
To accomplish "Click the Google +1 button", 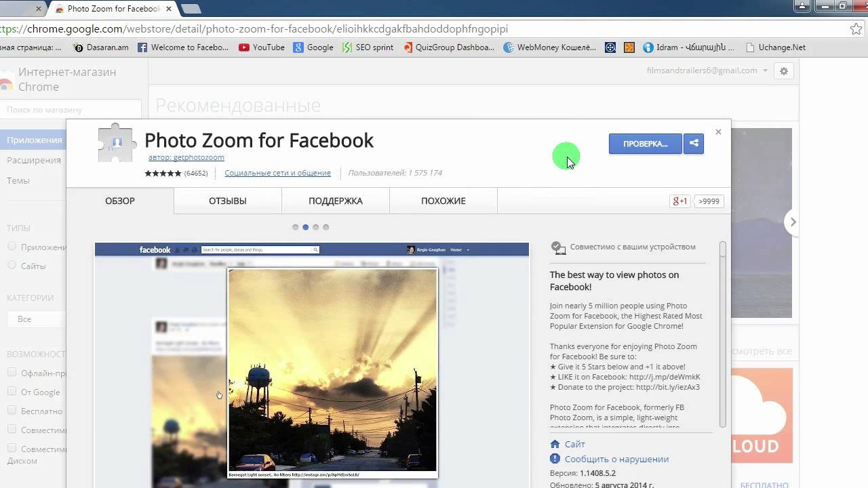I will (680, 201).
